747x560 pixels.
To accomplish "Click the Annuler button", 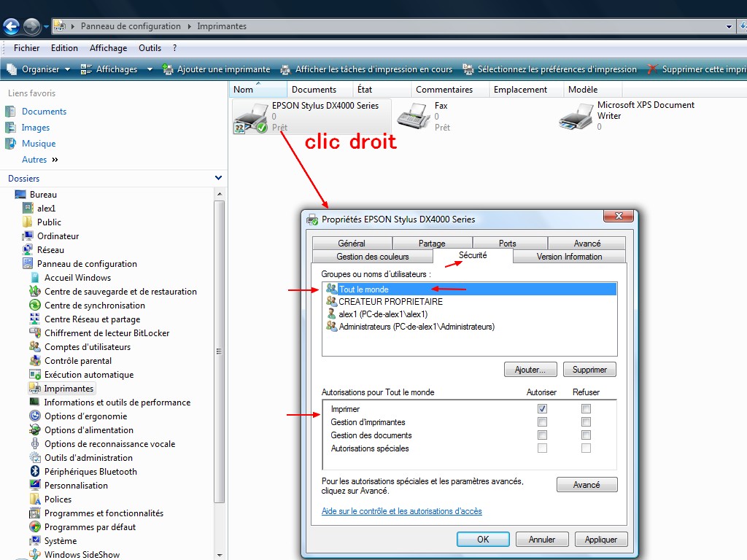I will click(542, 539).
